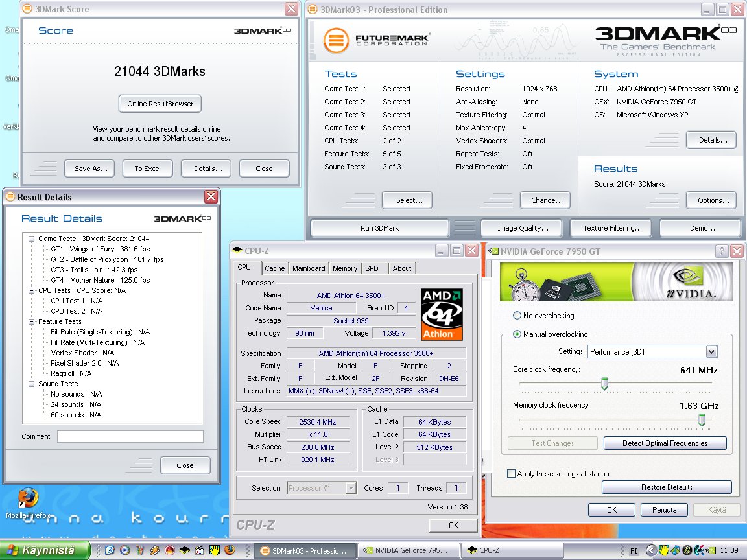
Task: Toggle Apply these settings at startup
Action: click(511, 473)
